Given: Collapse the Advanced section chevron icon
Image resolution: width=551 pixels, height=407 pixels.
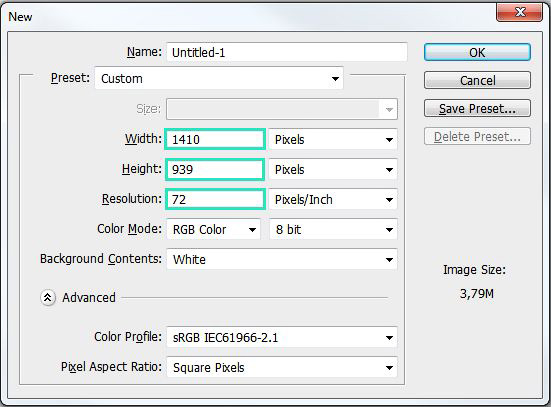Looking at the screenshot, I should 48,298.
